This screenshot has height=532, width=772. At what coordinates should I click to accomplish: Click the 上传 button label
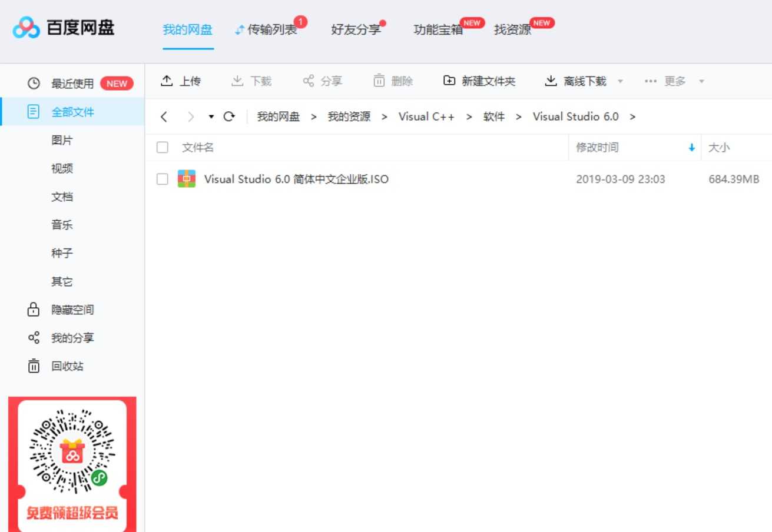pyautogui.click(x=190, y=81)
